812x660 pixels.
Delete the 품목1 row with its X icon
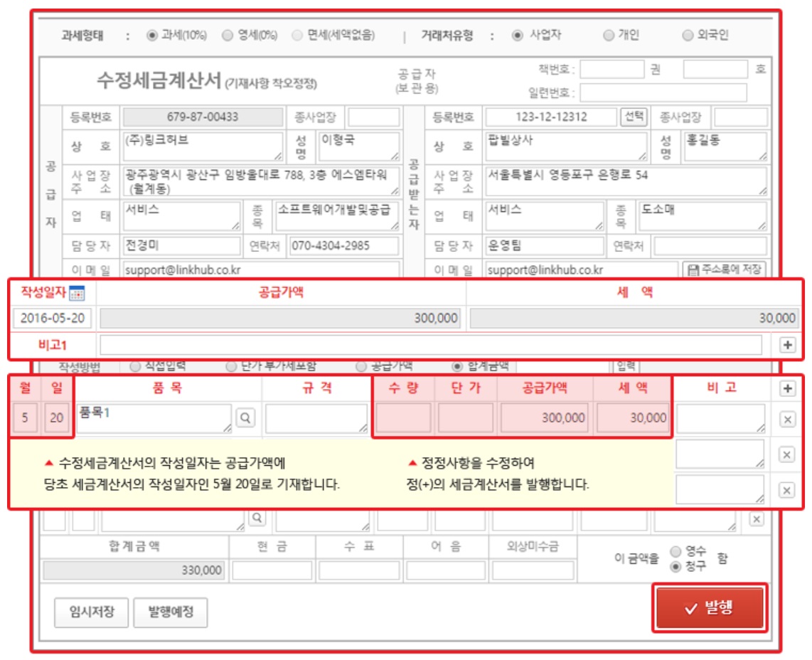(x=787, y=419)
